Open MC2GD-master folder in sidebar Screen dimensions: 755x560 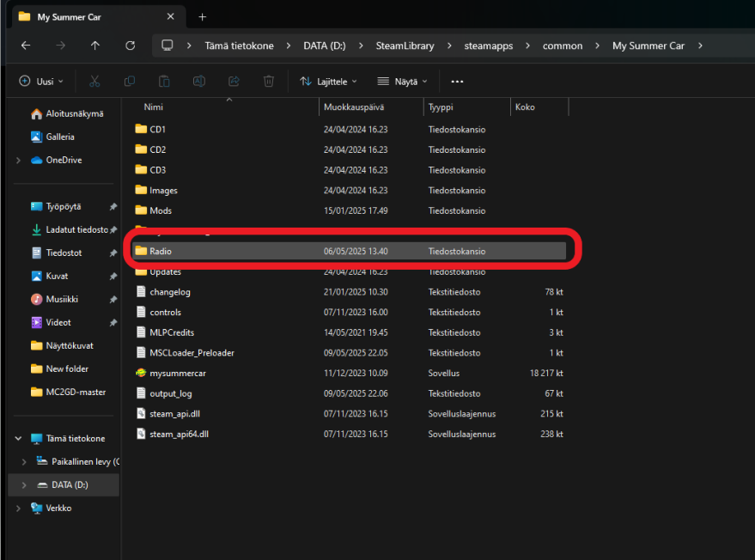[x=68, y=392]
